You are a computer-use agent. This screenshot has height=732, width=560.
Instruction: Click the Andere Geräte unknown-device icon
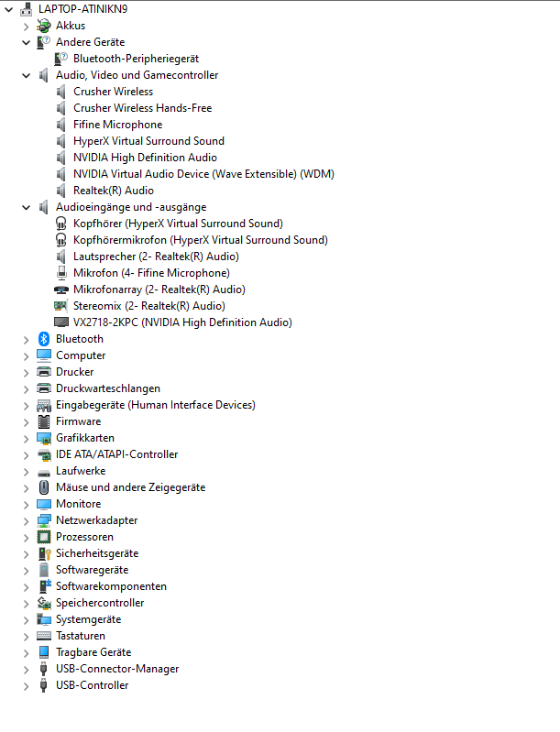(x=44, y=42)
